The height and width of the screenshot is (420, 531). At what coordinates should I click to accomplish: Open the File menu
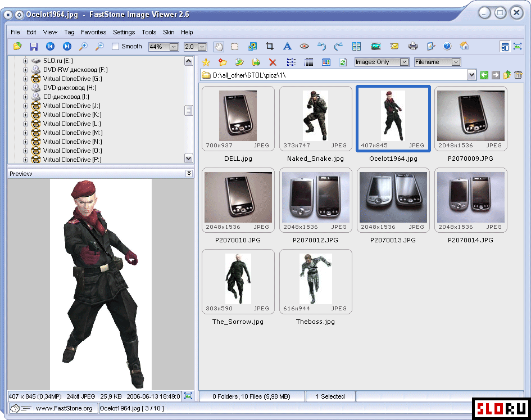[x=15, y=32]
